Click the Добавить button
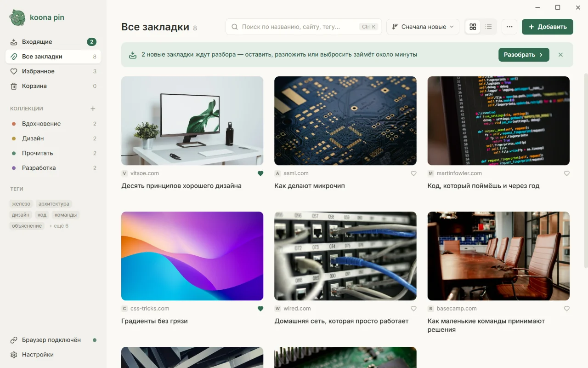The height and width of the screenshot is (368, 588). pyautogui.click(x=548, y=27)
